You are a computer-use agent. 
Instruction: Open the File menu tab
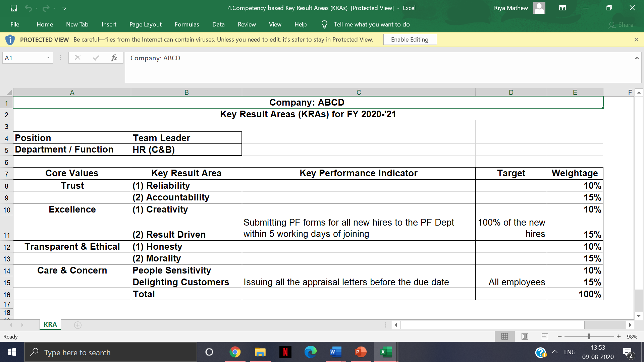[15, 24]
